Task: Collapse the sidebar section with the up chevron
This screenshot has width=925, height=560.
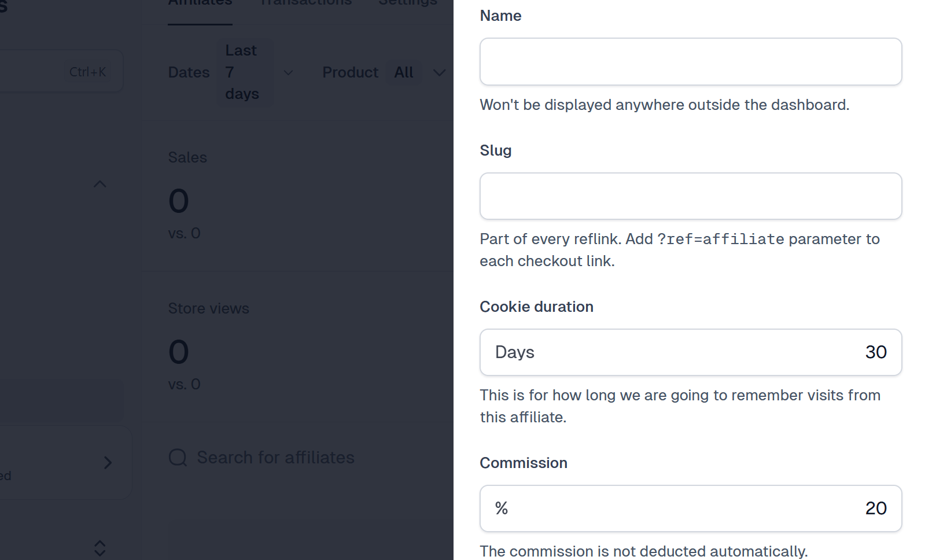Action: pos(100,184)
